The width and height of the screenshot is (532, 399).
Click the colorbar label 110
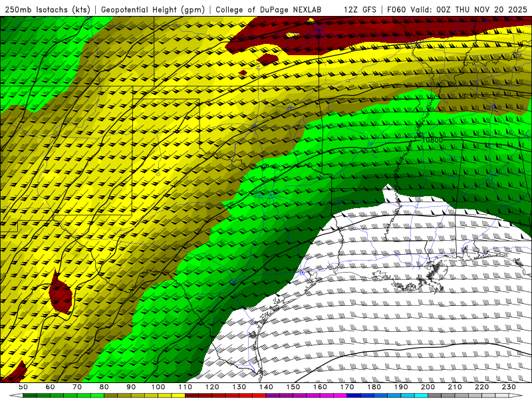186,387
